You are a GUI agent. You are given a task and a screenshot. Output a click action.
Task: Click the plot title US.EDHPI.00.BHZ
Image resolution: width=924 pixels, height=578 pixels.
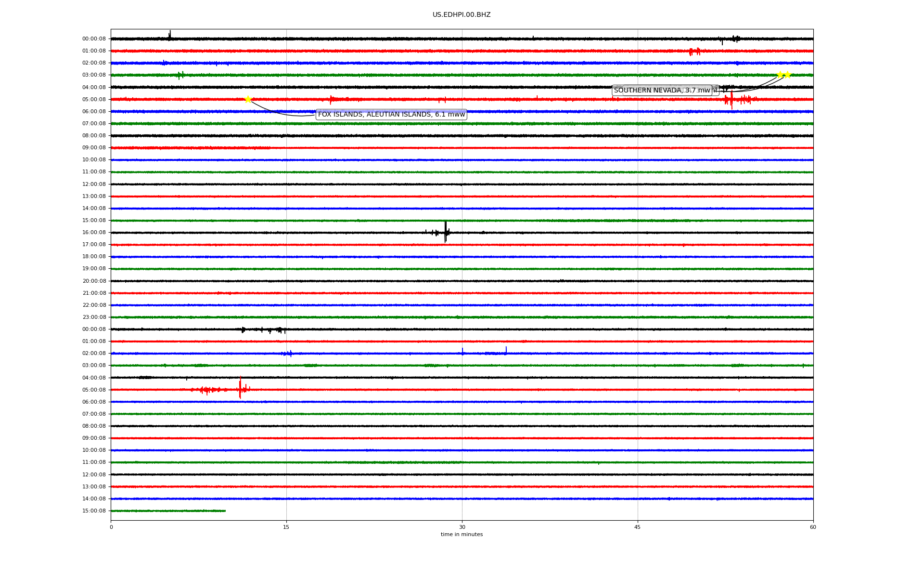coord(462,15)
